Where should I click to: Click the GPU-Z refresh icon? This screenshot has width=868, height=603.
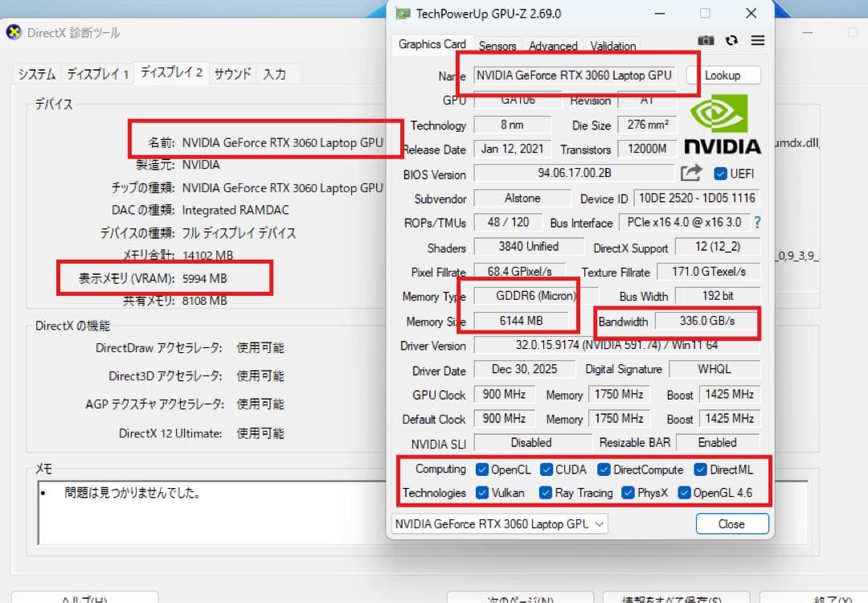[x=732, y=40]
